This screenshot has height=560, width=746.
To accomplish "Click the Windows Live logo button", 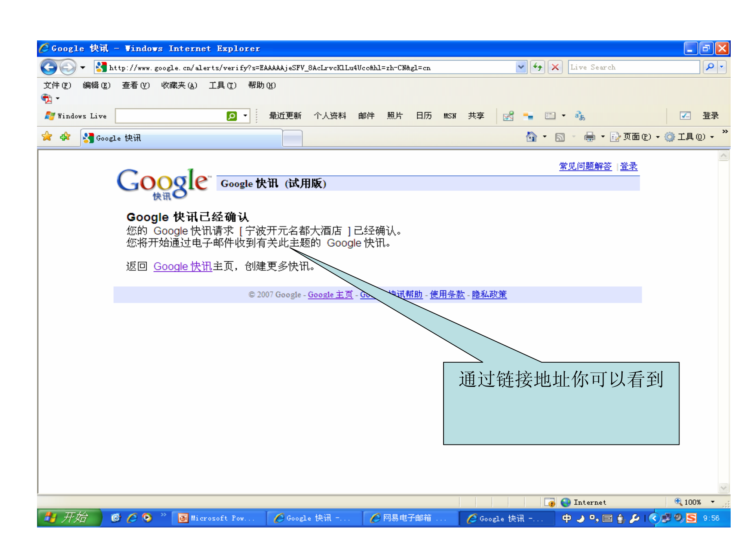I will [76, 116].
